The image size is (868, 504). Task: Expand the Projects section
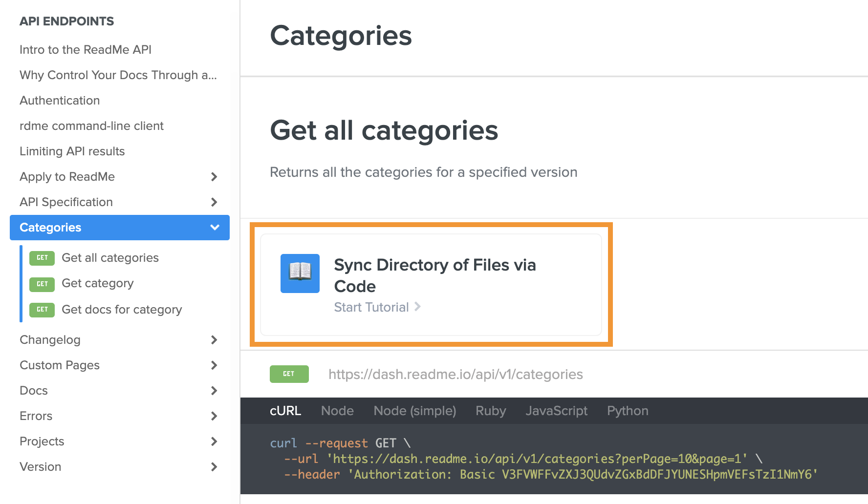(x=214, y=441)
